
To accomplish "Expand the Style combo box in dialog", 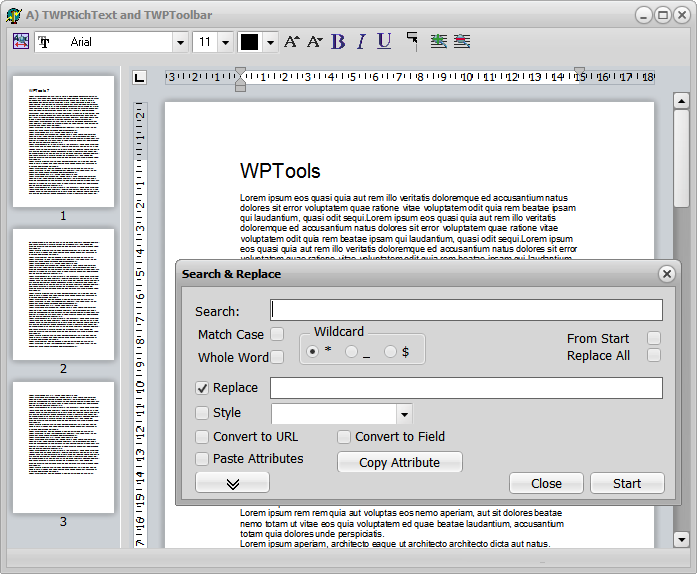I will tap(404, 414).
